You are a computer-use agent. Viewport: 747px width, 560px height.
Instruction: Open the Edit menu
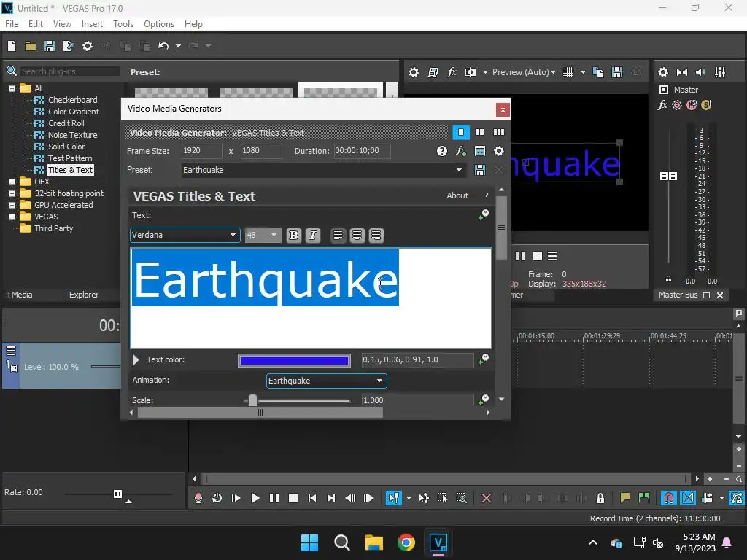pos(36,24)
